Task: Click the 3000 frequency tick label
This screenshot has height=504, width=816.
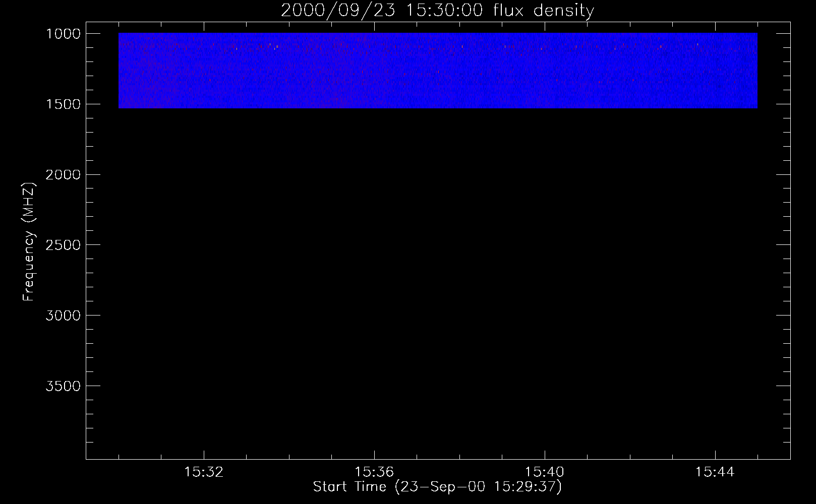Action: tap(63, 316)
